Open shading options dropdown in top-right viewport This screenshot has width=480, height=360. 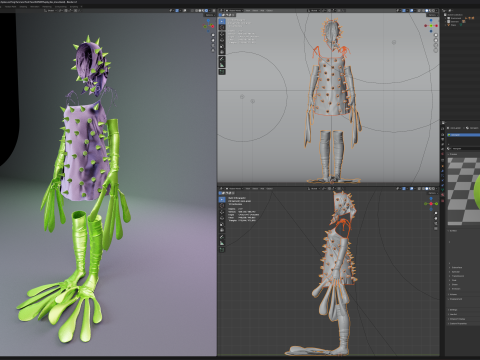[x=437, y=10]
